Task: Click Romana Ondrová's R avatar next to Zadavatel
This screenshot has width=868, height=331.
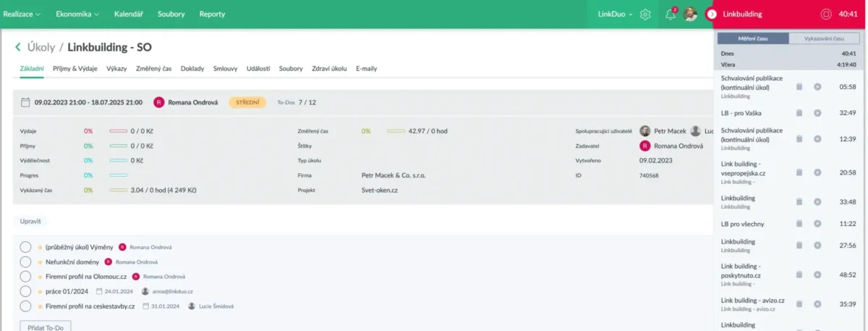Action: (645, 146)
